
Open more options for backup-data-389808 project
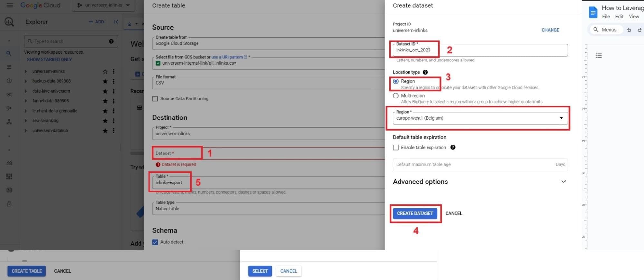click(x=114, y=81)
